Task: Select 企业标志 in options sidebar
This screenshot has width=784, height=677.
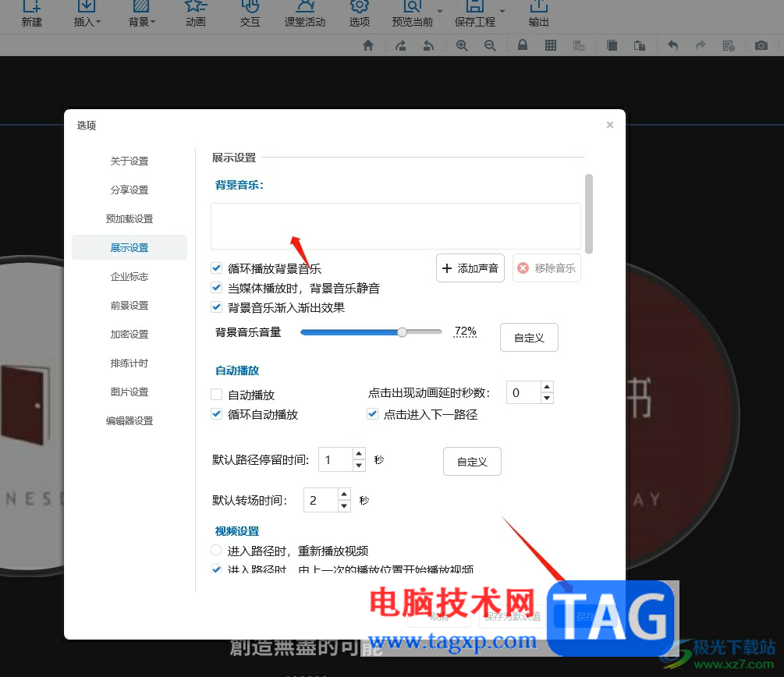Action: pos(129,277)
